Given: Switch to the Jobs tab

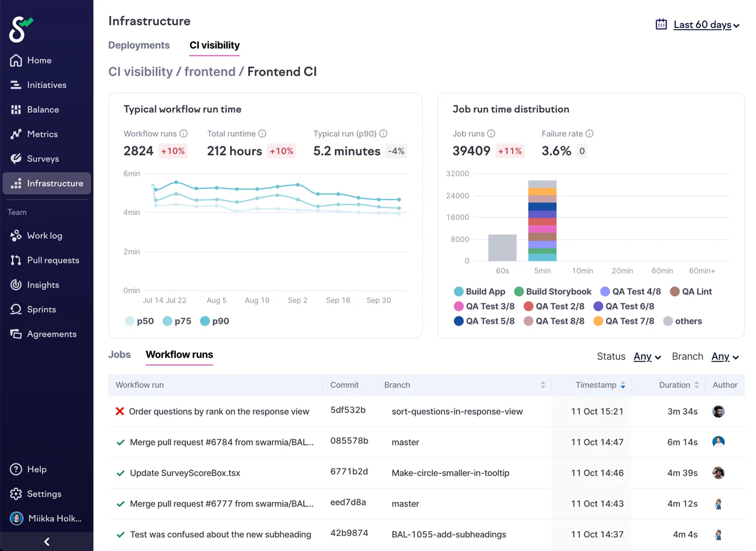Looking at the screenshot, I should click(x=119, y=355).
